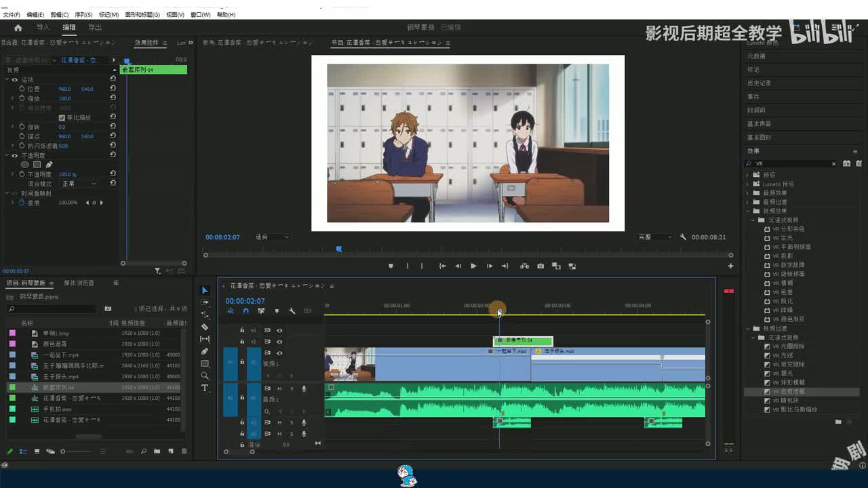Open the 混合模式 blend mode dropdown
This screenshot has height=488, width=868.
[x=79, y=184]
